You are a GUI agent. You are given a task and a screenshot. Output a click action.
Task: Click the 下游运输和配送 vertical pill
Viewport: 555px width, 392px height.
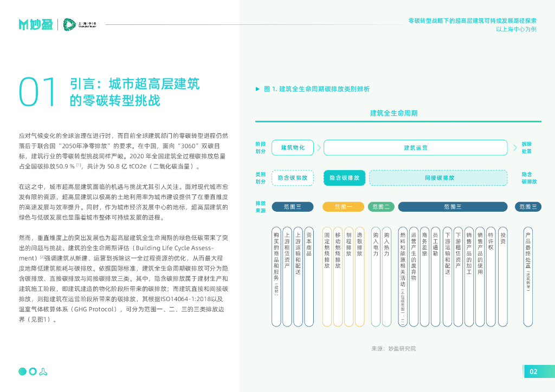[447, 277]
